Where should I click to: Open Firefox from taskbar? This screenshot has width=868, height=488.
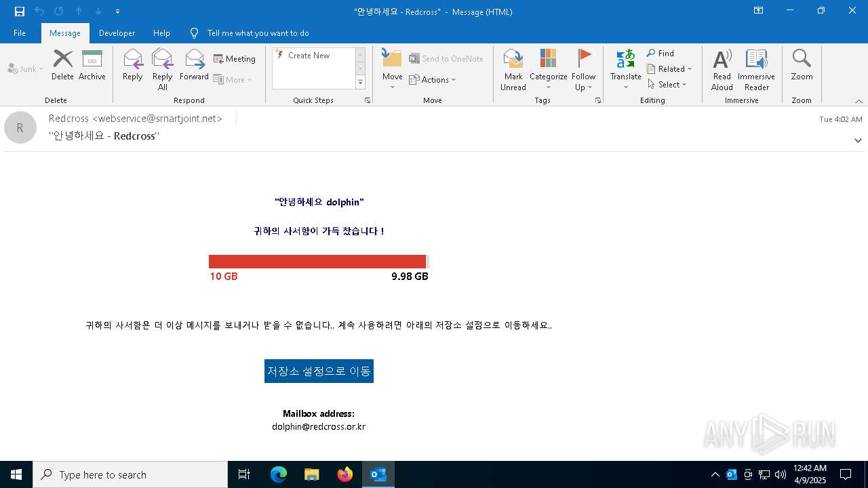tap(345, 474)
